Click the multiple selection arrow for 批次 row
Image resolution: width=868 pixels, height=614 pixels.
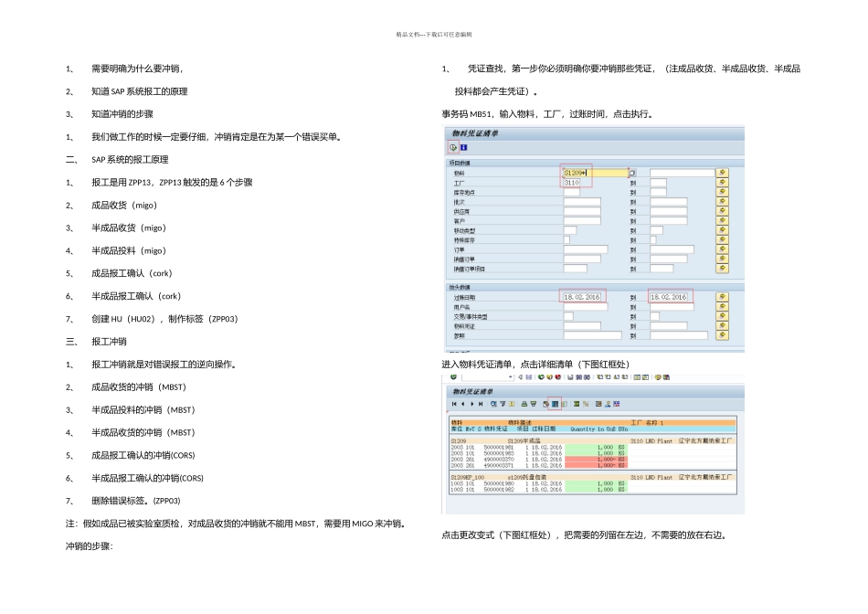[722, 202]
